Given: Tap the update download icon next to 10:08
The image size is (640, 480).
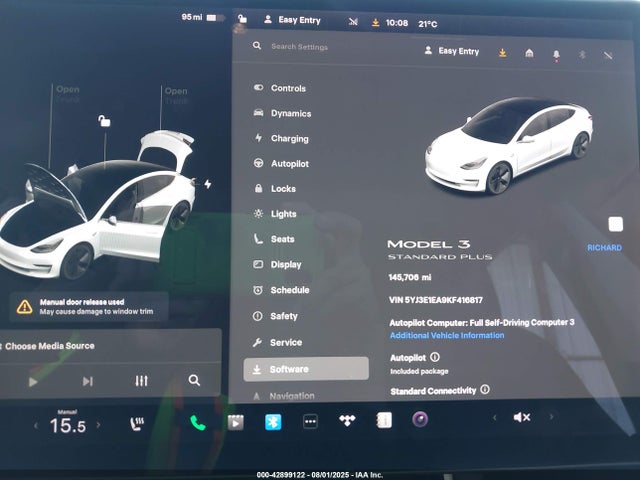Looking at the screenshot, I should [x=375, y=22].
